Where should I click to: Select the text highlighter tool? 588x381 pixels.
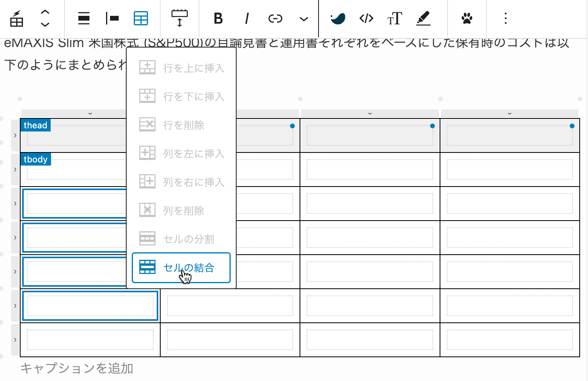tap(423, 19)
